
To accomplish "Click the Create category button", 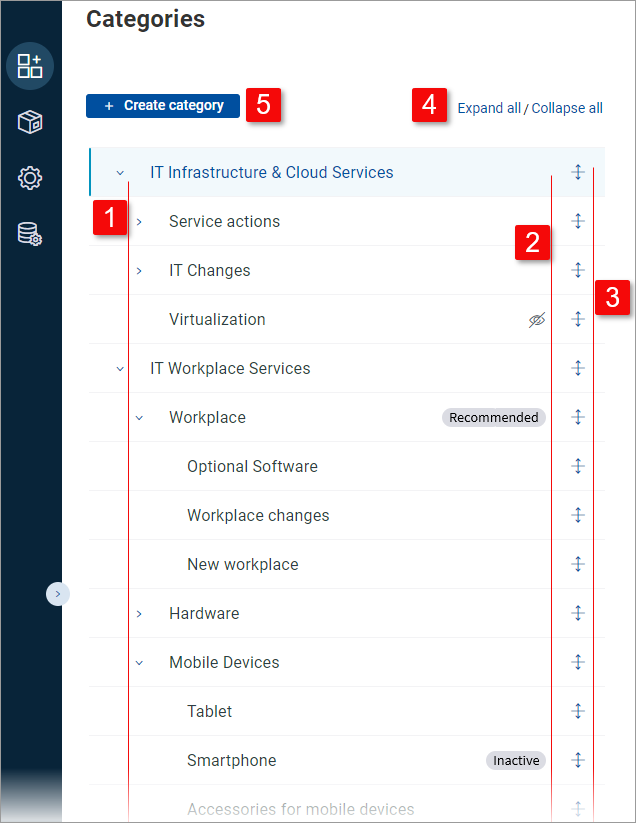I will click(163, 106).
